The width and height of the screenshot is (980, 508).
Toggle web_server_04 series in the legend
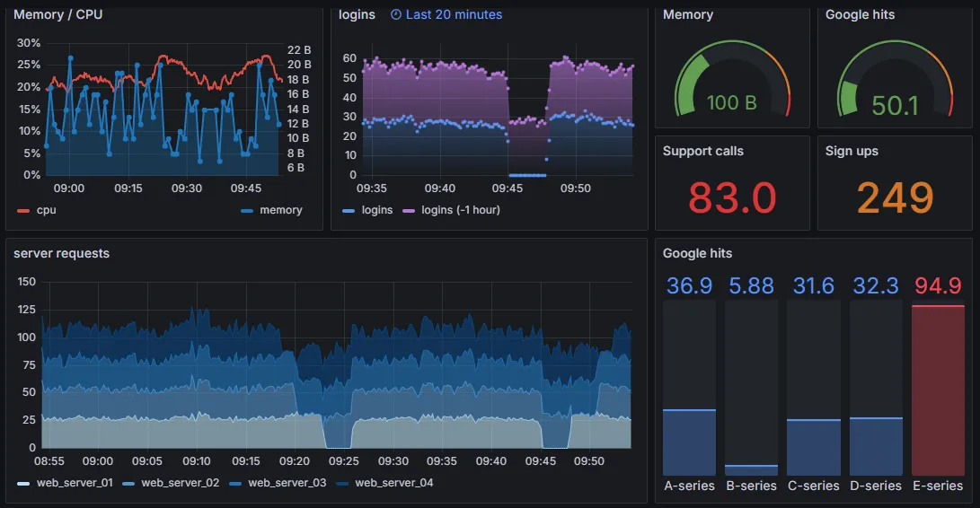(393, 484)
